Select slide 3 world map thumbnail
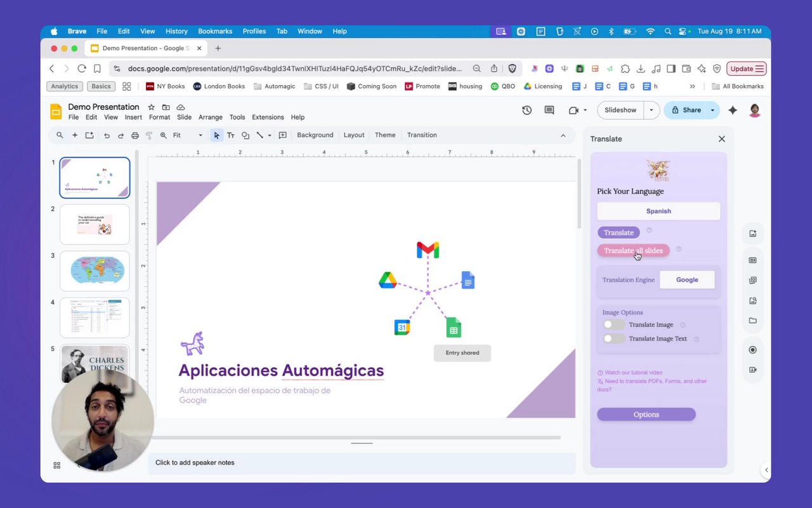Image resolution: width=812 pixels, height=508 pixels. pyautogui.click(x=95, y=271)
